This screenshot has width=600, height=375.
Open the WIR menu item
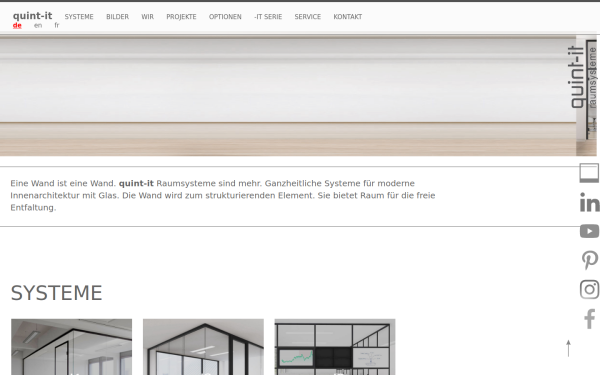147,17
